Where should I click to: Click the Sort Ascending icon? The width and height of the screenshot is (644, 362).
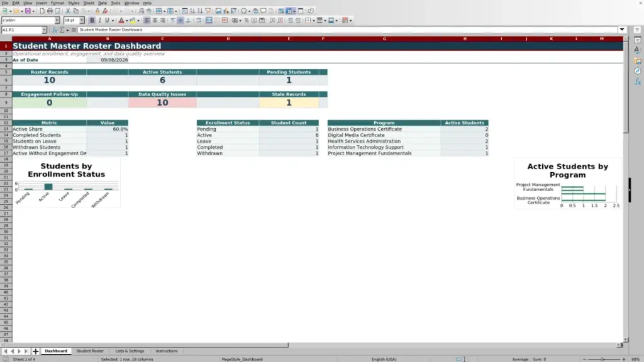pyautogui.click(x=192, y=11)
